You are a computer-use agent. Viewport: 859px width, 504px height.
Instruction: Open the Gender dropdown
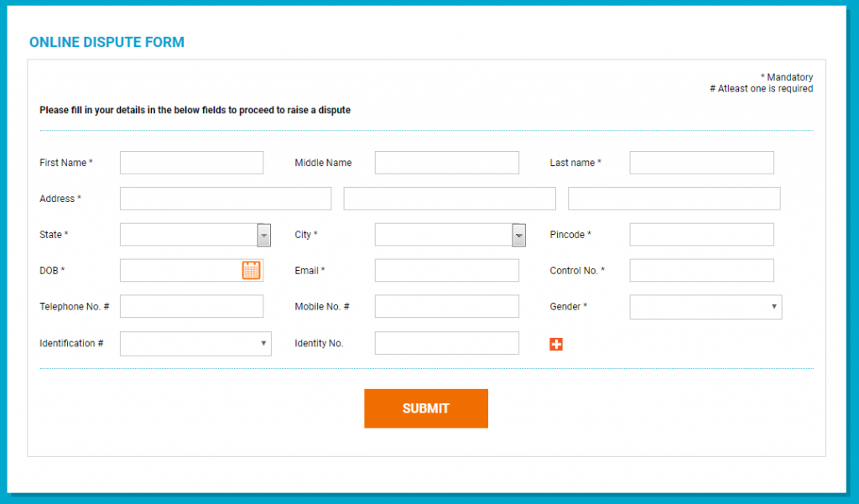[705, 306]
